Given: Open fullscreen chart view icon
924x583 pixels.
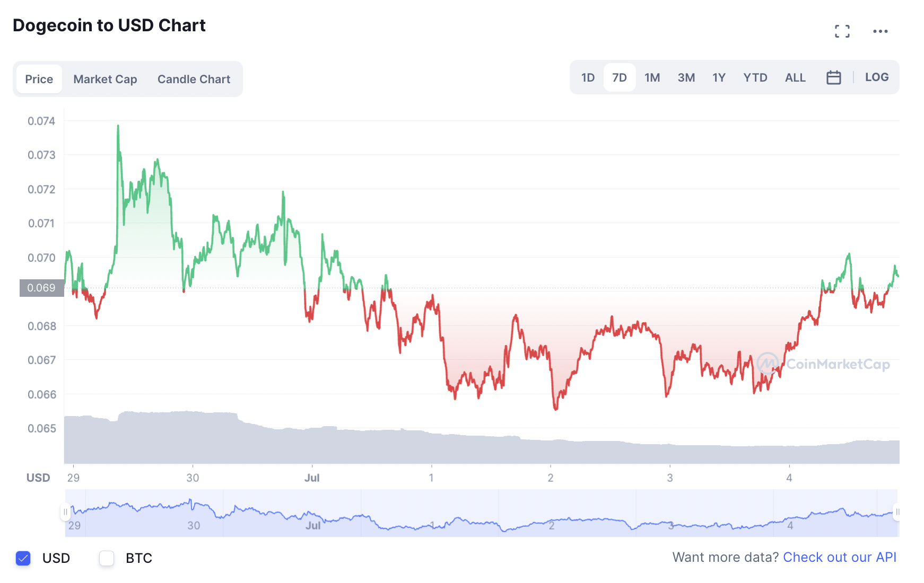Looking at the screenshot, I should 842,31.
